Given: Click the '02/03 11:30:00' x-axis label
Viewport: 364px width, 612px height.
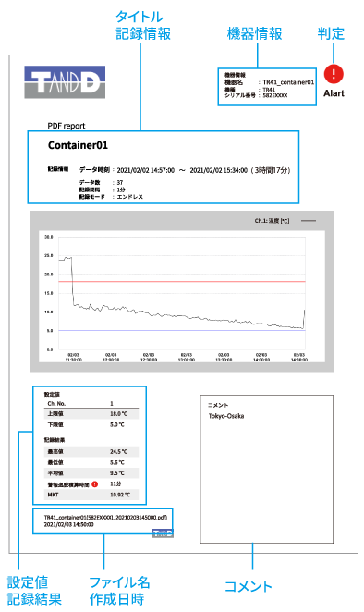Looking at the screenshot, I should [73, 358].
